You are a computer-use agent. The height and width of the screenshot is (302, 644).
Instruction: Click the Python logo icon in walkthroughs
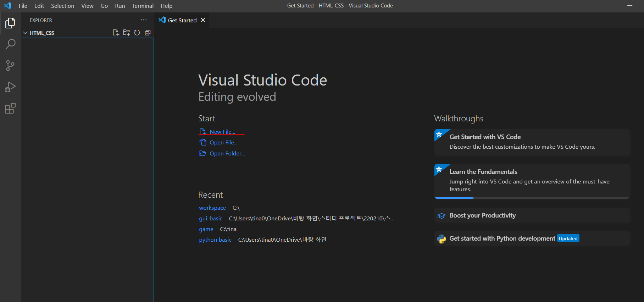coord(442,239)
